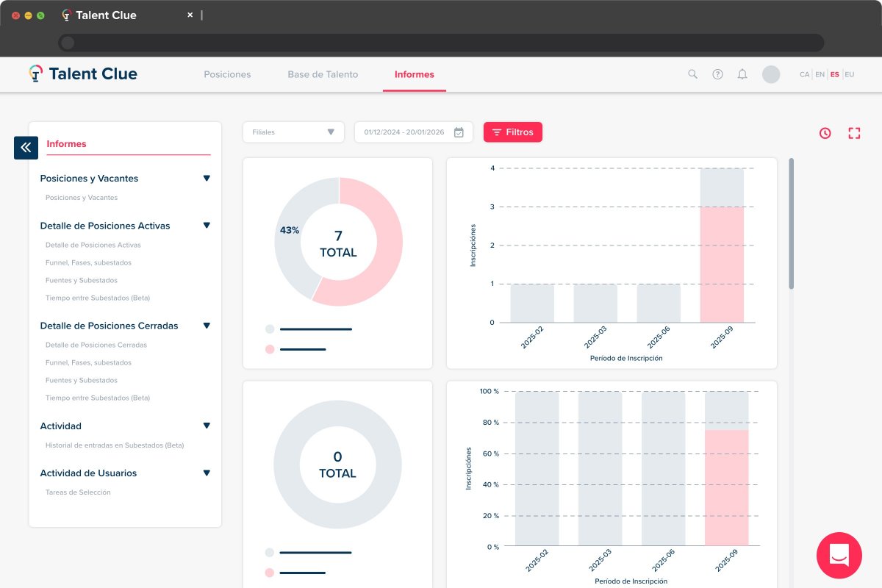Collapse the Actividad de Usuarios section

pos(207,473)
